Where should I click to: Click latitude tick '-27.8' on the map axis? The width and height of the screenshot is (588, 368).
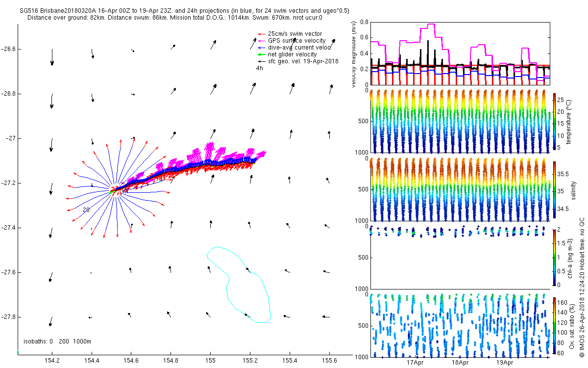coord(8,317)
